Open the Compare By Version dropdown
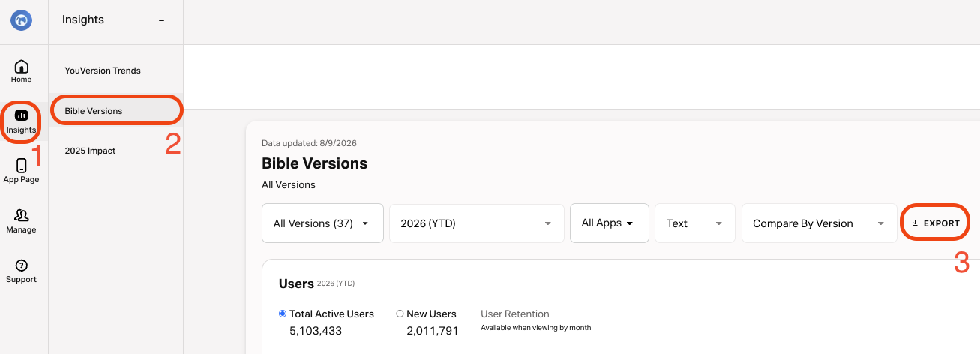Viewport: 980px width, 354px height. pos(820,223)
